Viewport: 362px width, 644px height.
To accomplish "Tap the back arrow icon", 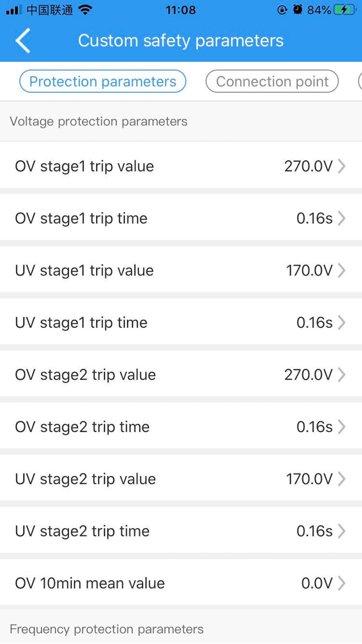I will tap(23, 41).
